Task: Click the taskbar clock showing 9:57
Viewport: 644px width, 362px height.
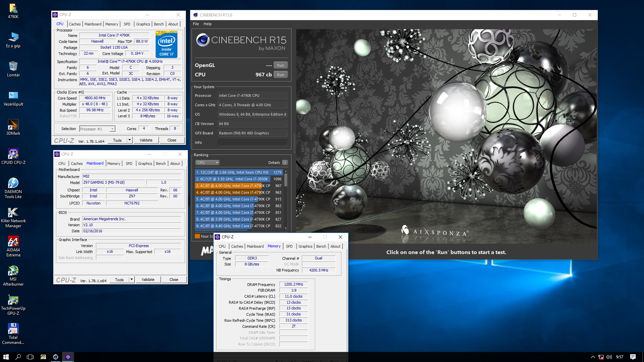Action: 620,357
